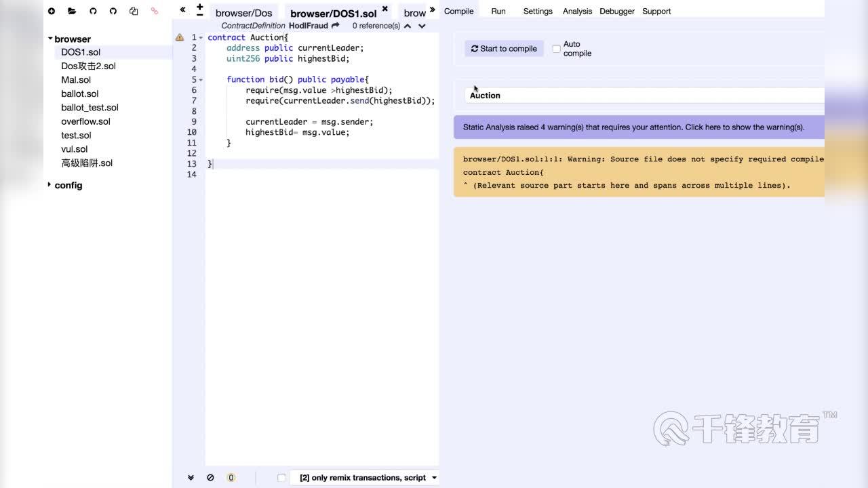Click the warning triangle on line 1

tap(180, 37)
